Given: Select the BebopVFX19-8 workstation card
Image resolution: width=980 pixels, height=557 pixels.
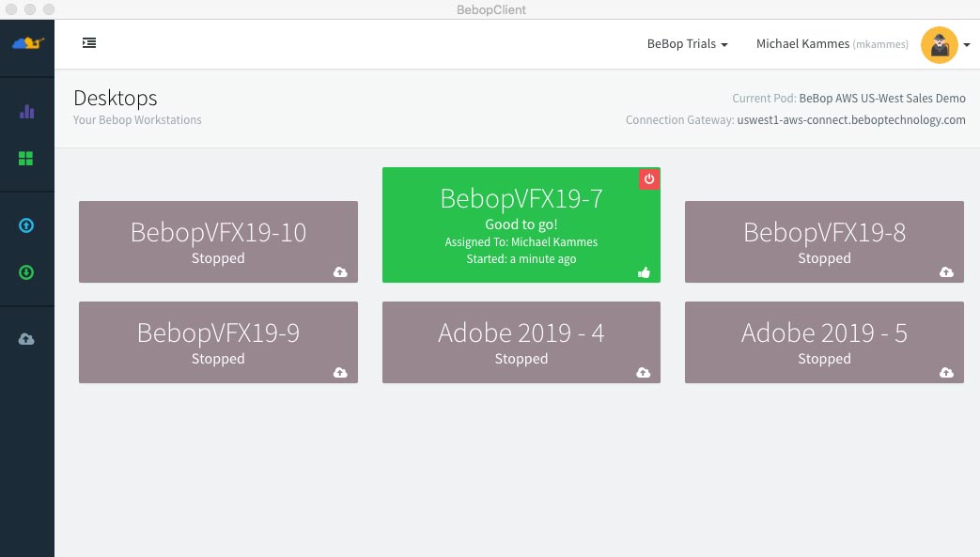Looking at the screenshot, I should tap(824, 242).
